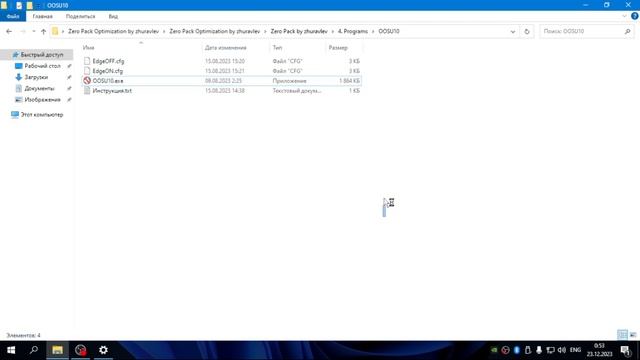640x360 pixels.
Task: Switch to the Главная ribbon tab
Action: tap(42, 16)
